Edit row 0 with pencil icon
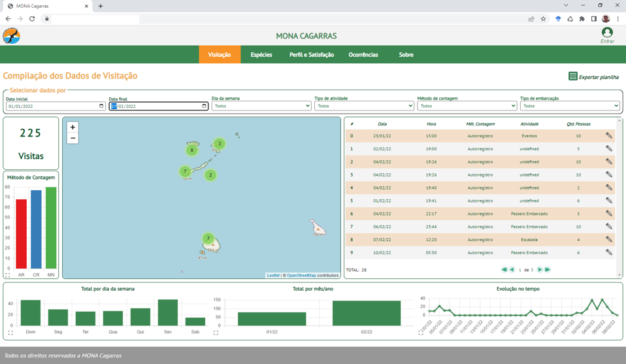626x364 pixels. click(x=608, y=136)
